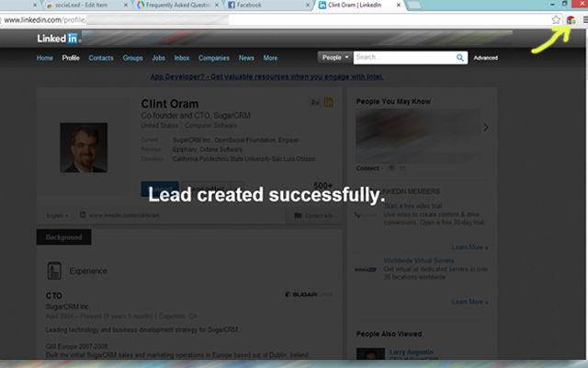Click the gold LinkedIn badge by Clint Oram
Viewport: 588px width, 368px height.
click(328, 102)
